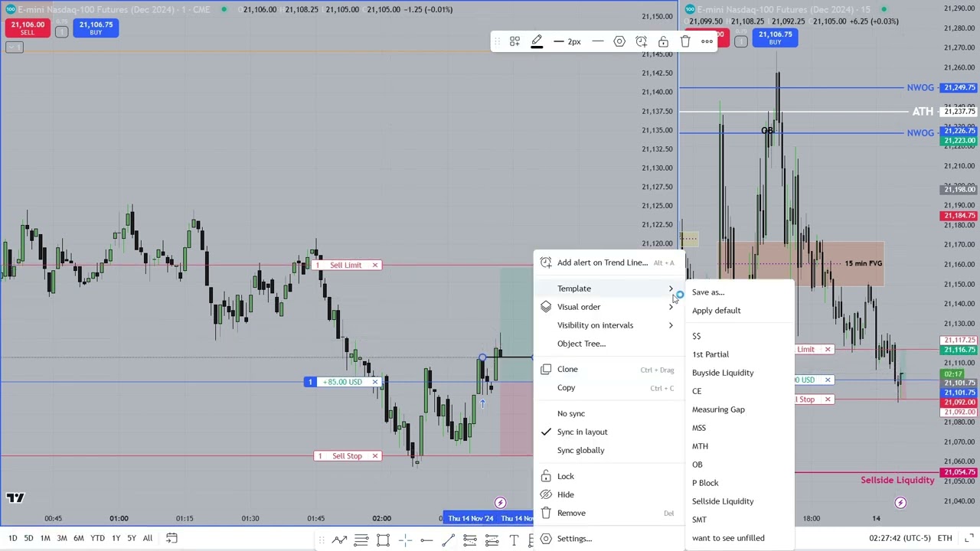Click the blue BUY button on right chart
980x551 pixels.
point(776,37)
